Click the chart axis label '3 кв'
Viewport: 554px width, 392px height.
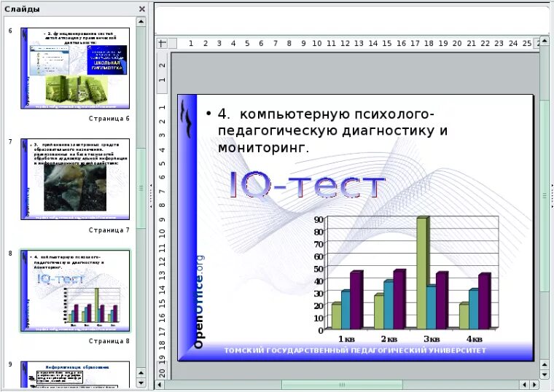pos(432,339)
